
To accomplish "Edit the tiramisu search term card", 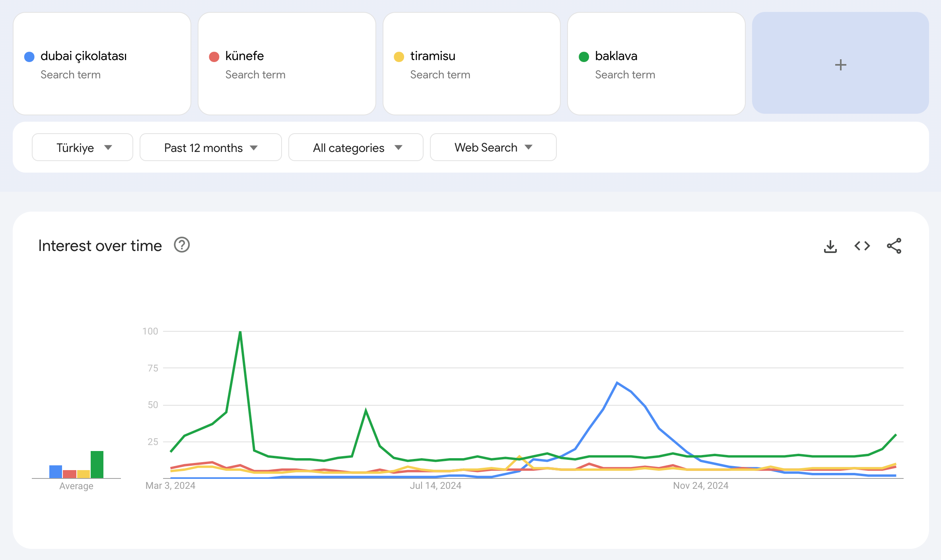I will click(471, 64).
